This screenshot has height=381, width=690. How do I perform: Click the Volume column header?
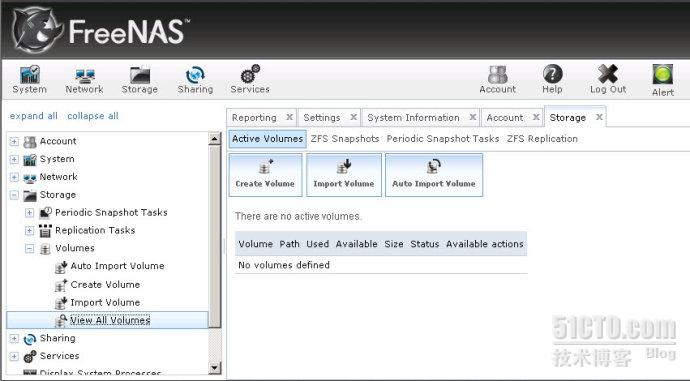click(x=256, y=244)
